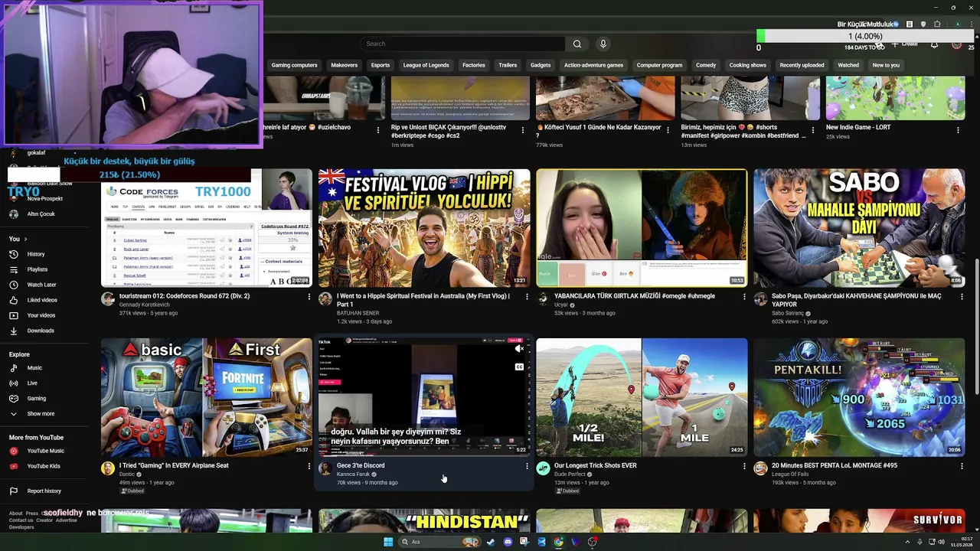The width and height of the screenshot is (980, 551).
Task: Select the Esports filter chip
Action: tap(381, 65)
